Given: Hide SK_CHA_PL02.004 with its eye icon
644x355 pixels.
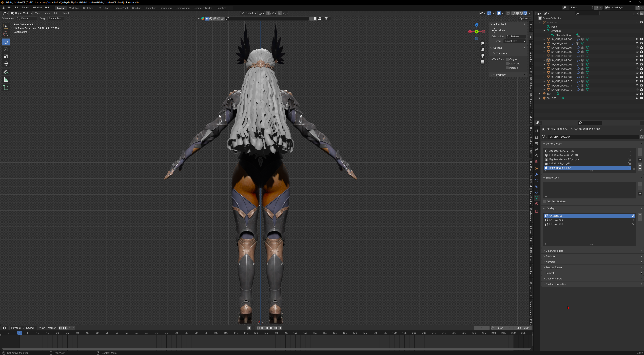Looking at the screenshot, I should pos(637,60).
